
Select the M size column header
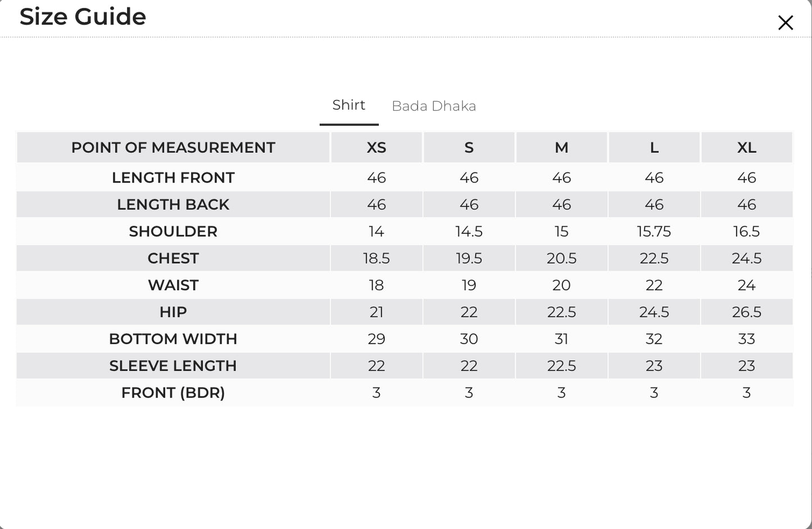coord(561,148)
